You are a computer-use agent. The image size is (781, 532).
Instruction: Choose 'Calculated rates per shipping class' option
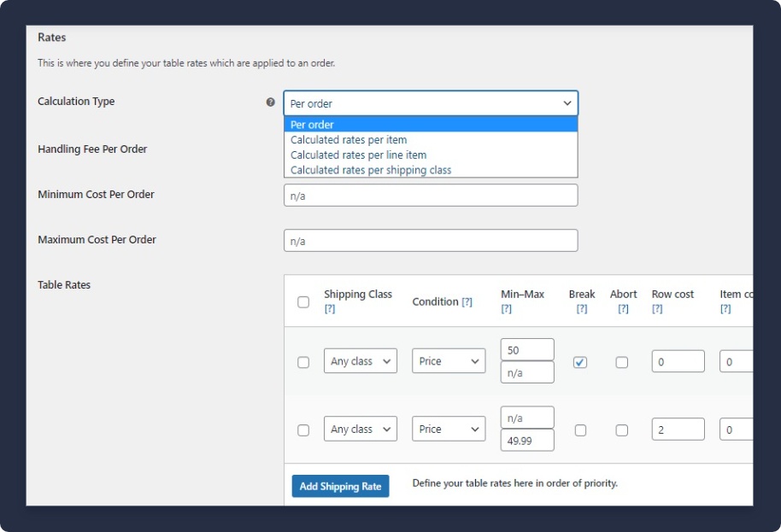pyautogui.click(x=371, y=170)
